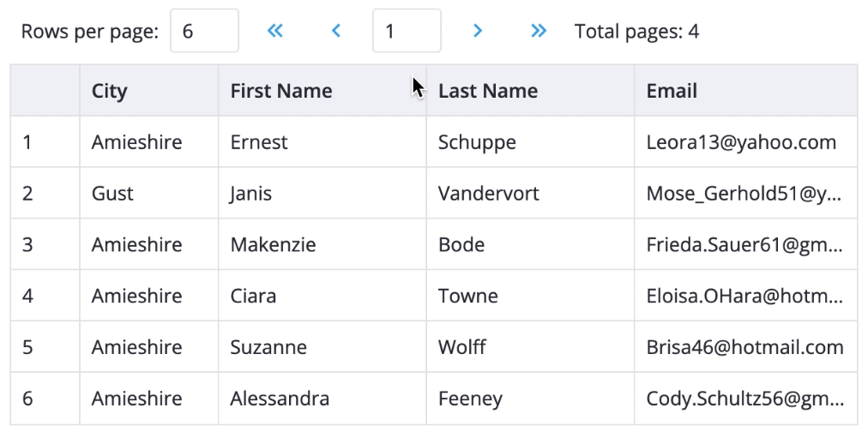Click the Alessandra first name cell

(322, 399)
